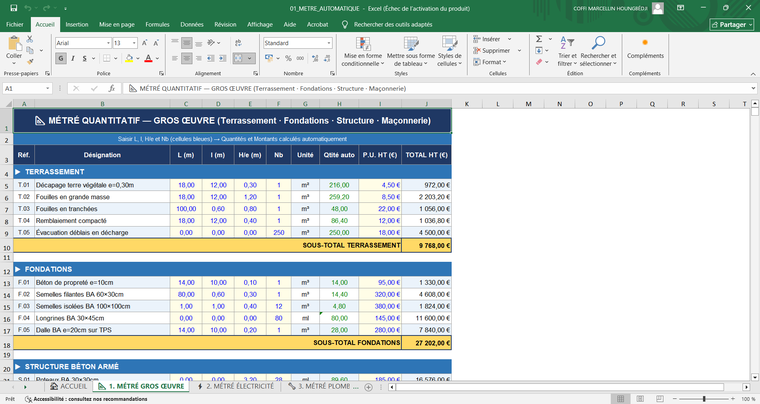Toggle the merge and center cells button
The width and height of the screenshot is (760, 404).
pyautogui.click(x=238, y=59)
